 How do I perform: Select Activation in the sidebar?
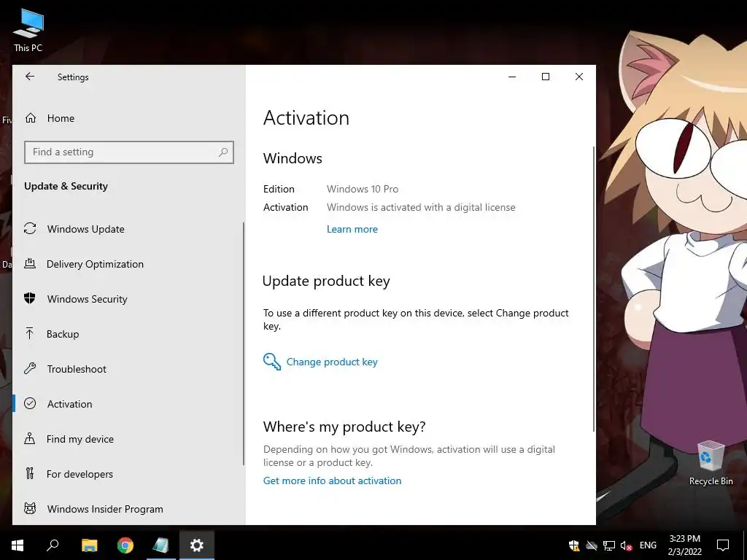pos(128,404)
